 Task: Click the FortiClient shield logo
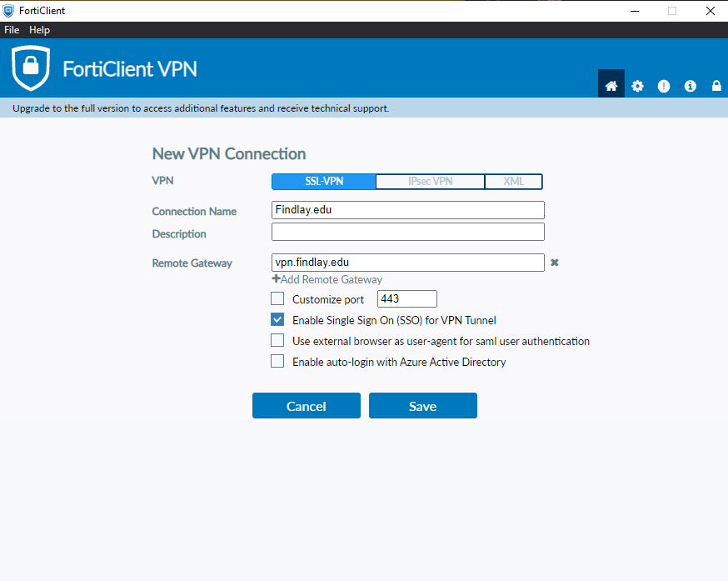pos(31,68)
